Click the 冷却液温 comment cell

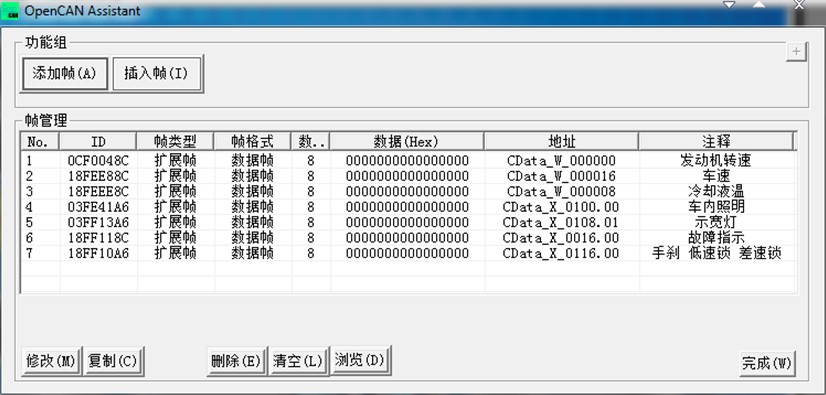716,191
